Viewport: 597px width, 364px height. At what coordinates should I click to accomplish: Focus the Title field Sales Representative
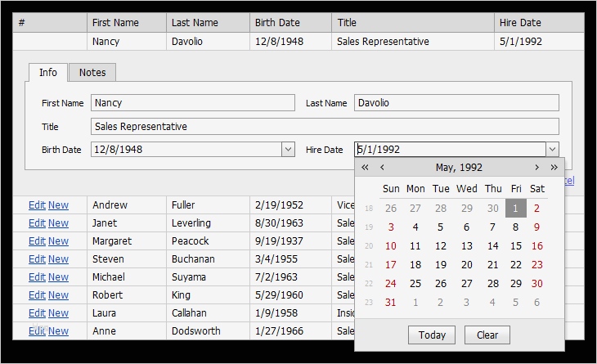pos(325,127)
